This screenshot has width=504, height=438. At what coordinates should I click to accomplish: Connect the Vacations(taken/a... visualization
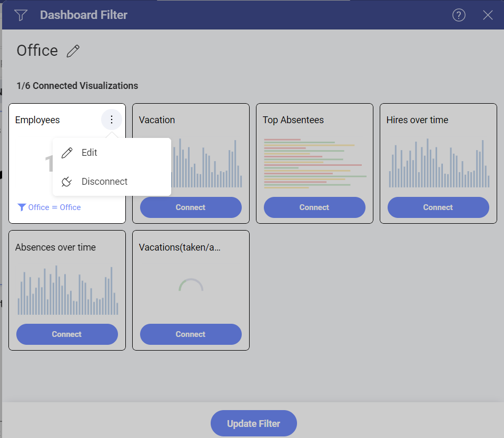coord(191,334)
